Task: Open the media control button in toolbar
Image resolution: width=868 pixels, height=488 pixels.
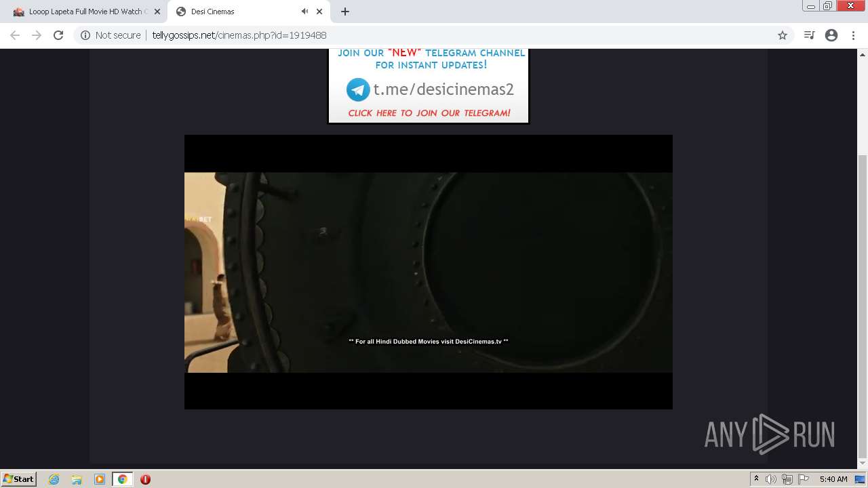Action: tap(809, 35)
